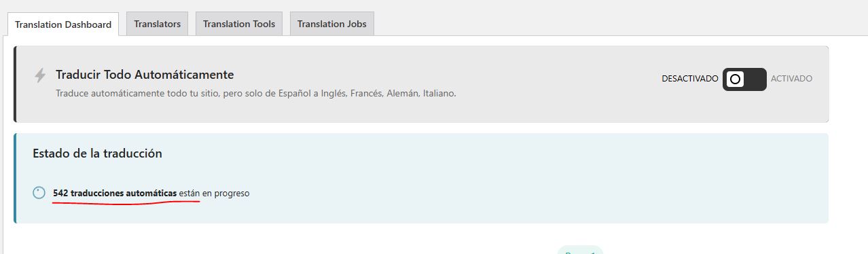Go to the Translation Tools tab
The image size is (868, 254).
point(239,24)
